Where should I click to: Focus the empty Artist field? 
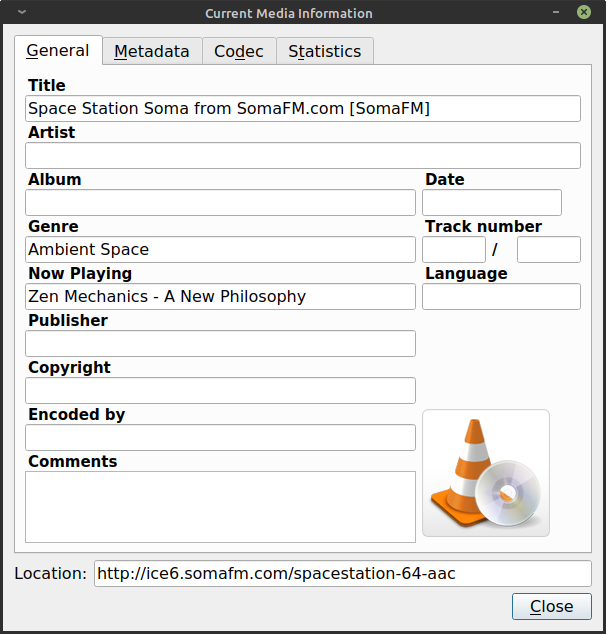[x=302, y=156]
